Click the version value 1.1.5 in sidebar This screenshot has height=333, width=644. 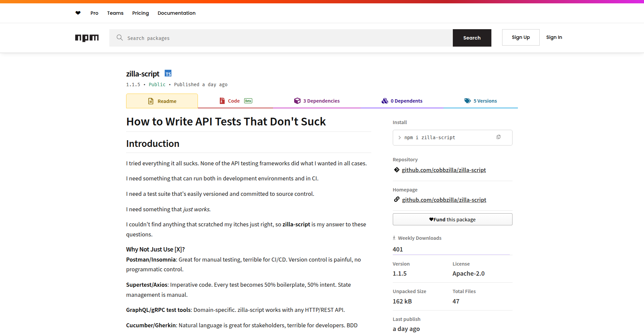[x=399, y=274]
